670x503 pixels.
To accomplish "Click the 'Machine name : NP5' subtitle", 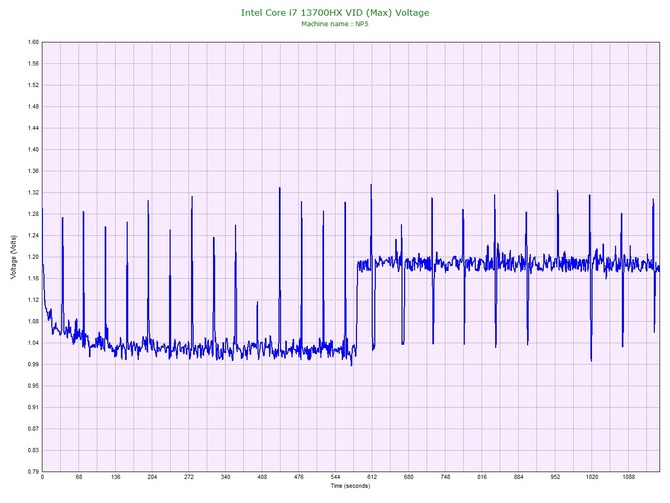I will pos(335,24).
